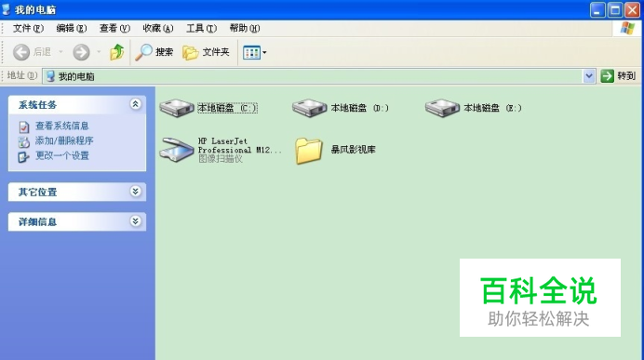
Task: Open the Views dropdown arrow
Action: pos(264,52)
